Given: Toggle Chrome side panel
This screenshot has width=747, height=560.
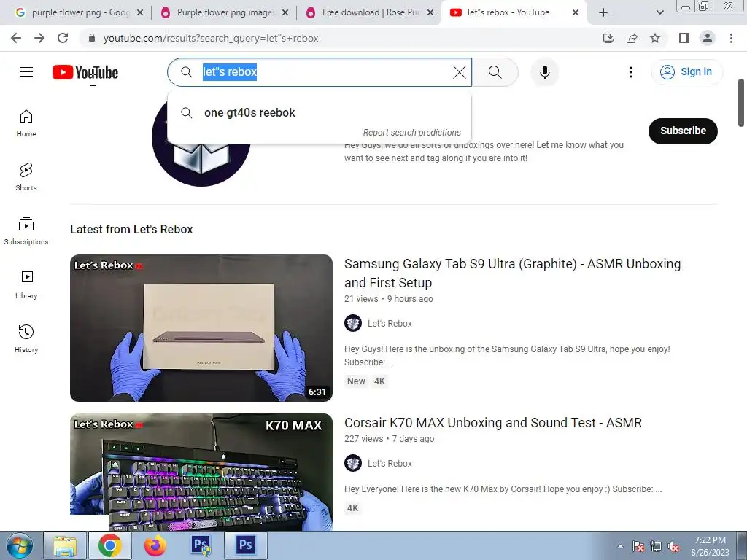Looking at the screenshot, I should coord(684,38).
